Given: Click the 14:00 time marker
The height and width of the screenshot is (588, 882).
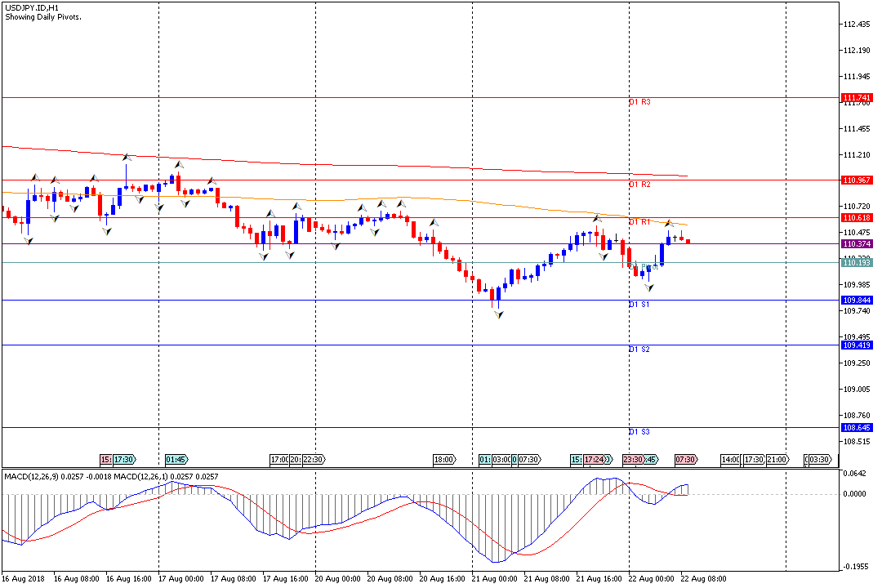Looking at the screenshot, I should click(x=730, y=460).
